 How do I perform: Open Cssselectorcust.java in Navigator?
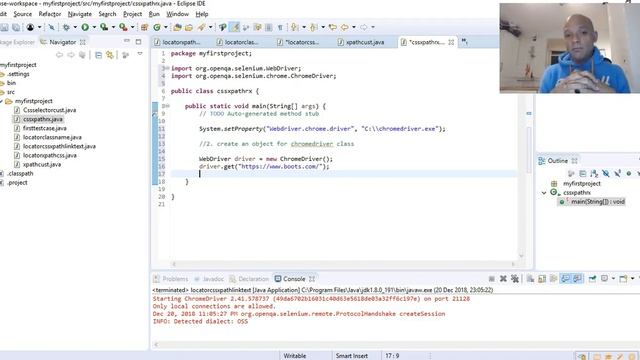pos(49,110)
